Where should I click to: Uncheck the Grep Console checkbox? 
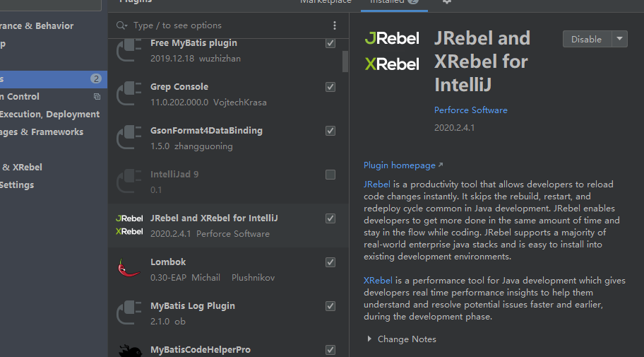(330, 87)
